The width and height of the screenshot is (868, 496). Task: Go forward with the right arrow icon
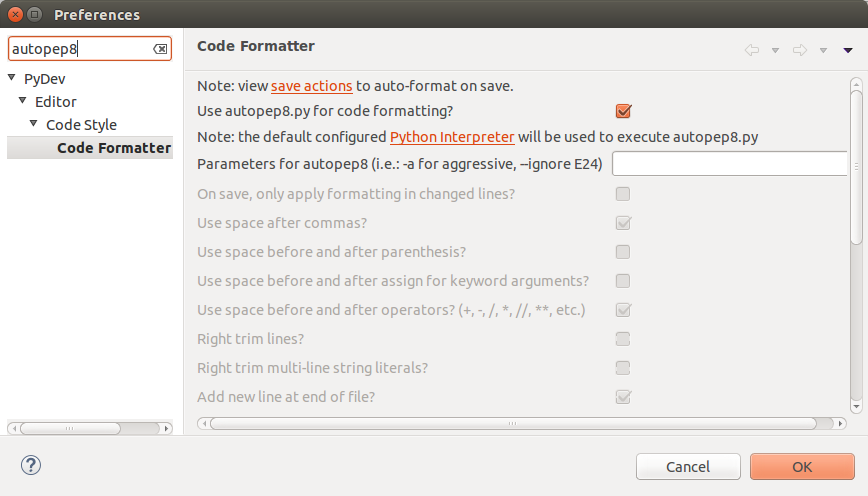(x=800, y=50)
